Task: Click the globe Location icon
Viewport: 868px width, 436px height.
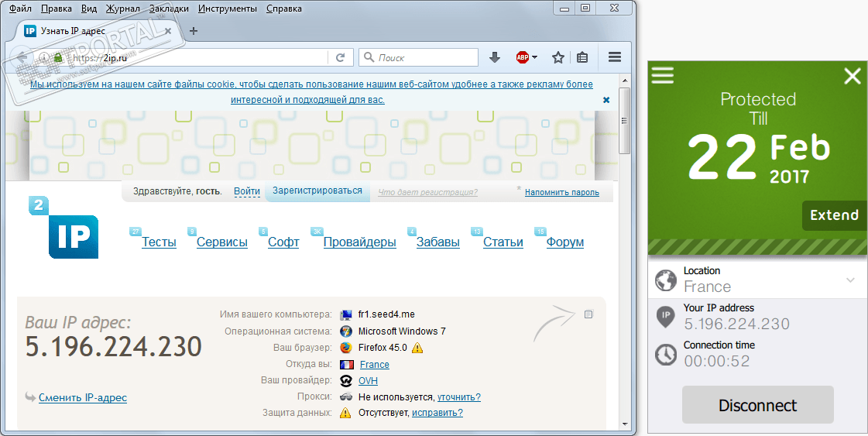Action: [x=666, y=280]
